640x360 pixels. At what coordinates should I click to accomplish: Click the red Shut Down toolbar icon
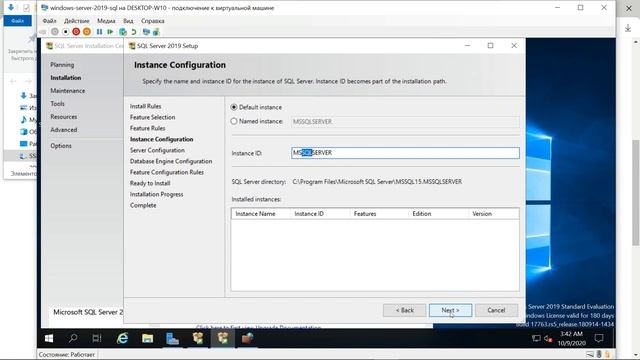point(76,32)
